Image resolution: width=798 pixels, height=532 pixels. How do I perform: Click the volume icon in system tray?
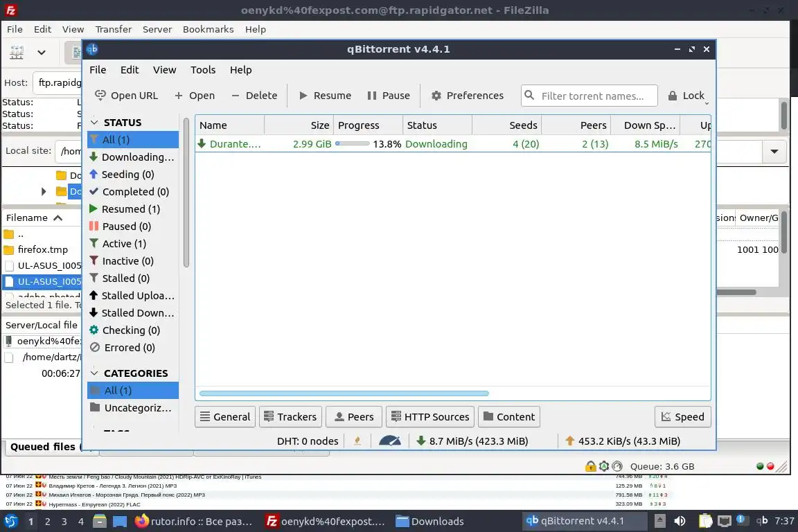(x=680, y=522)
